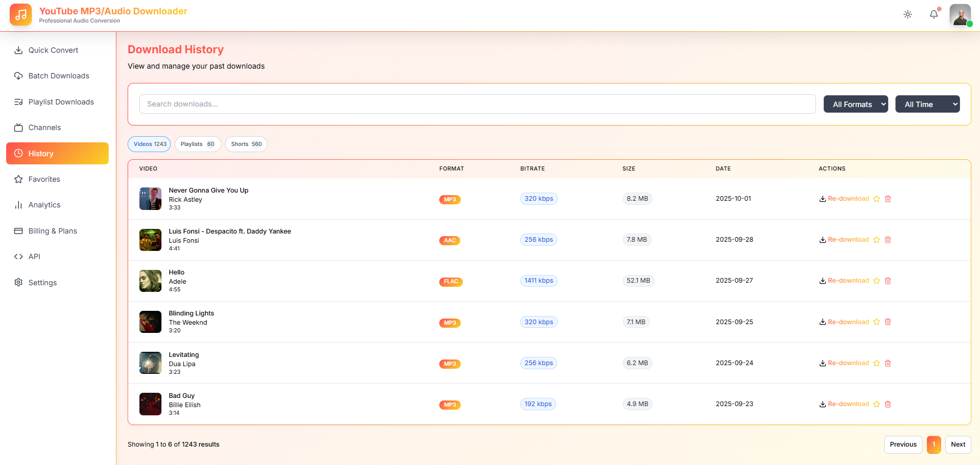Switch to the Playlists tab

click(x=197, y=144)
